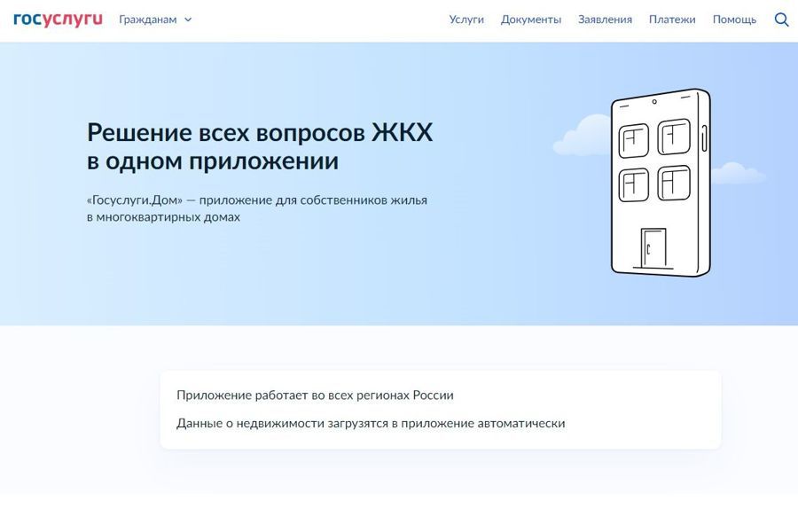
Task: Open the Заявления menu item
Action: pyautogui.click(x=605, y=20)
